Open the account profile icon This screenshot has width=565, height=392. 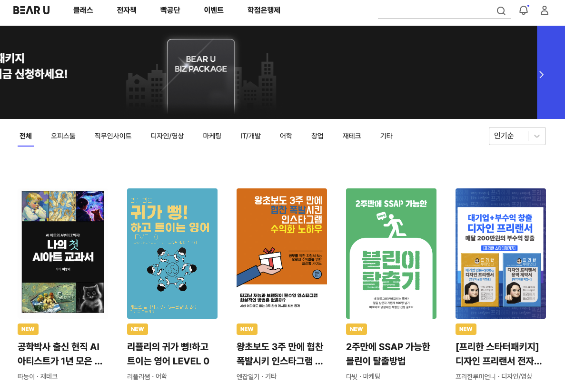544,10
